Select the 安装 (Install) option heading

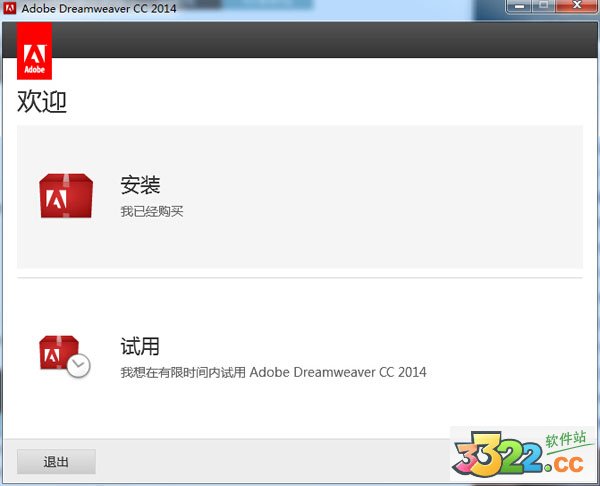click(x=140, y=185)
